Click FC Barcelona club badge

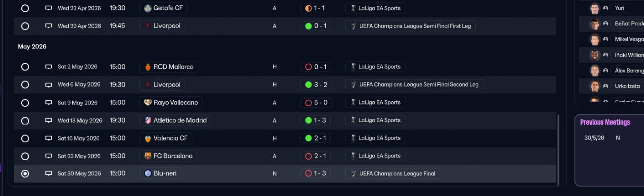pyautogui.click(x=148, y=156)
